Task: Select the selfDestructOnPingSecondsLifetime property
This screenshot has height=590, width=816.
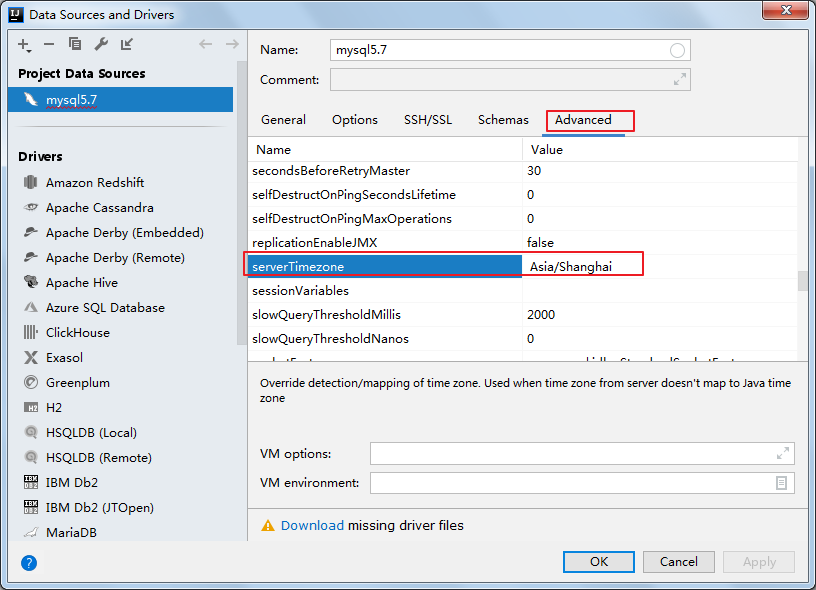Action: pos(522,195)
